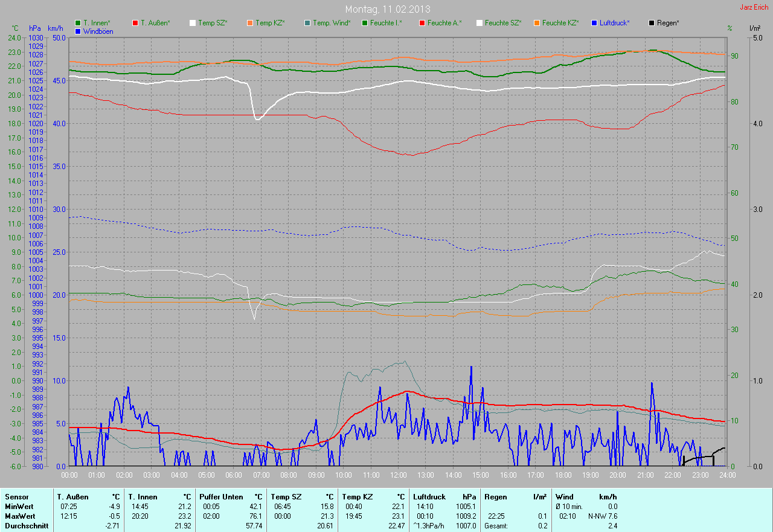Select the "Temp SZ*" legend label

213,23
